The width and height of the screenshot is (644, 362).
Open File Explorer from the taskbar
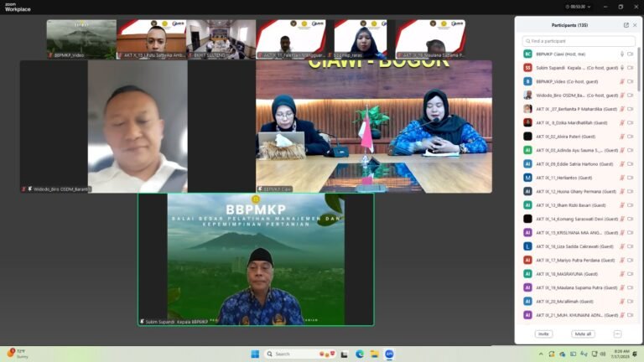(x=374, y=354)
